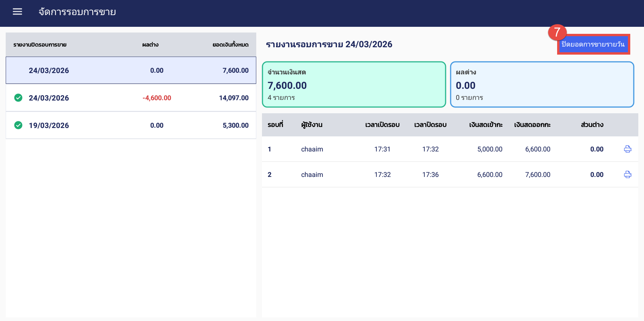Click round 2 row opened at 17:32
Image resolution: width=644 pixels, height=321 pixels.
pyautogui.click(x=436, y=175)
